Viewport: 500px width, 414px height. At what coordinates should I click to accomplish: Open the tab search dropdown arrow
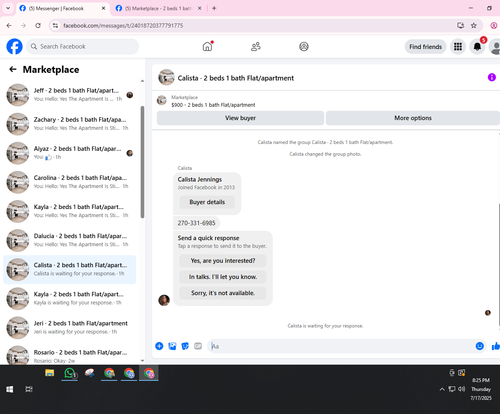tap(8, 8)
